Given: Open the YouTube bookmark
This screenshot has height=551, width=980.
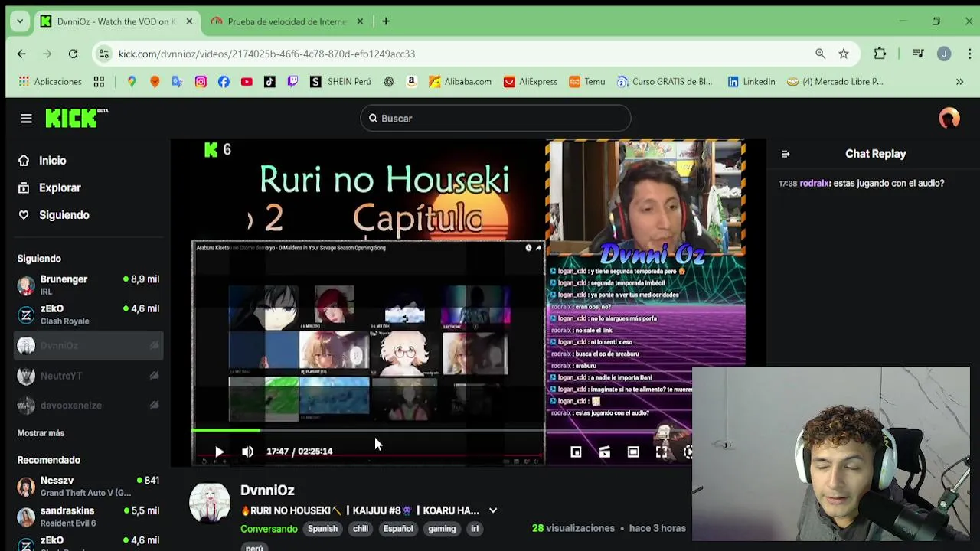Looking at the screenshot, I should tap(247, 82).
